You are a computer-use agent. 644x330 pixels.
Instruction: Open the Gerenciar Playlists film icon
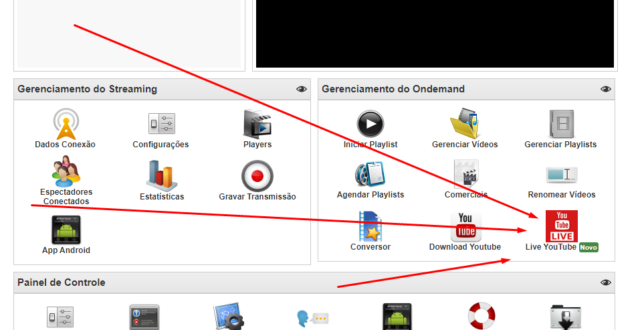(x=560, y=124)
